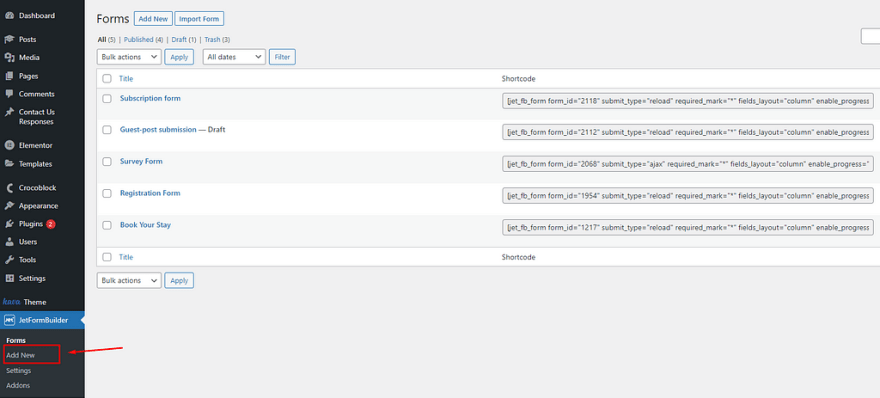880x398 pixels.
Task: Click the bottom Apply button
Action: [179, 280]
